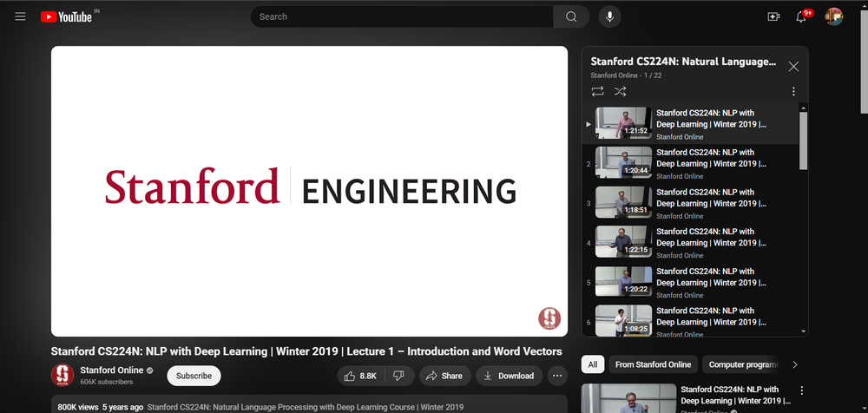Viewport: 868px width, 413px height.
Task: Dislike the video with thumbs down
Action: (398, 376)
